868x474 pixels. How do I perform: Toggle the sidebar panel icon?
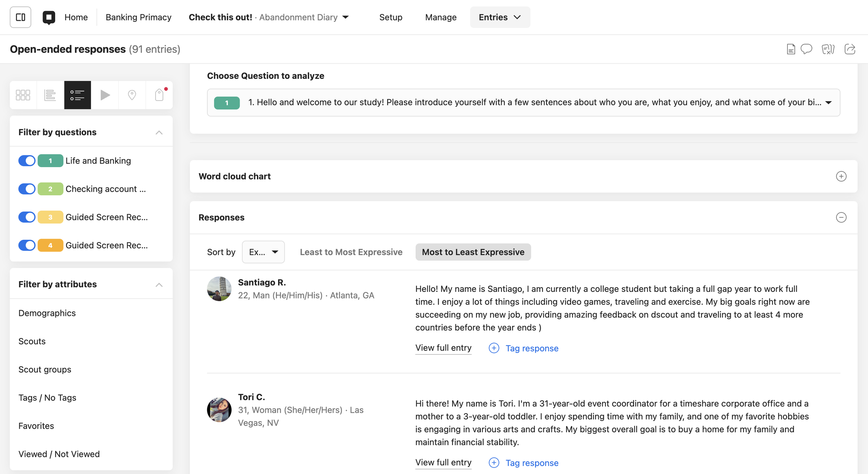[x=20, y=17]
